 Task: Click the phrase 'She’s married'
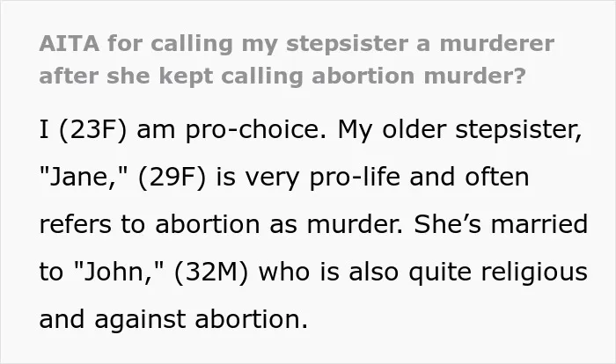coord(501,224)
